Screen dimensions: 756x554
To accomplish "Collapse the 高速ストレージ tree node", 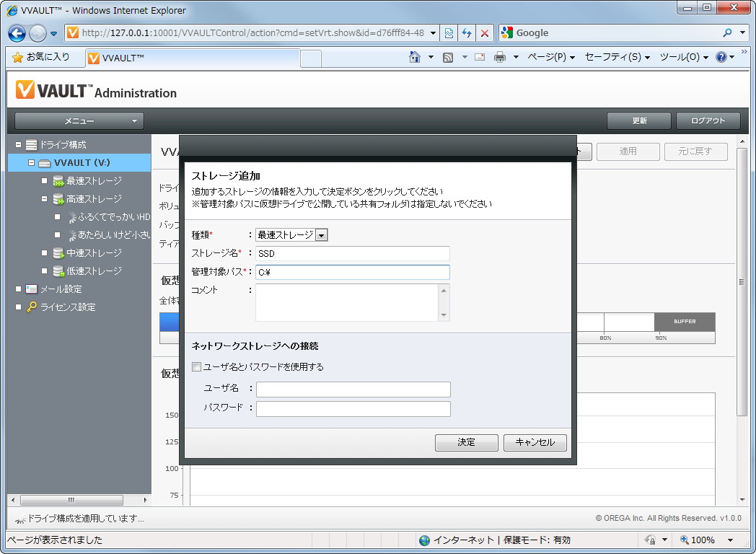I will (44, 198).
